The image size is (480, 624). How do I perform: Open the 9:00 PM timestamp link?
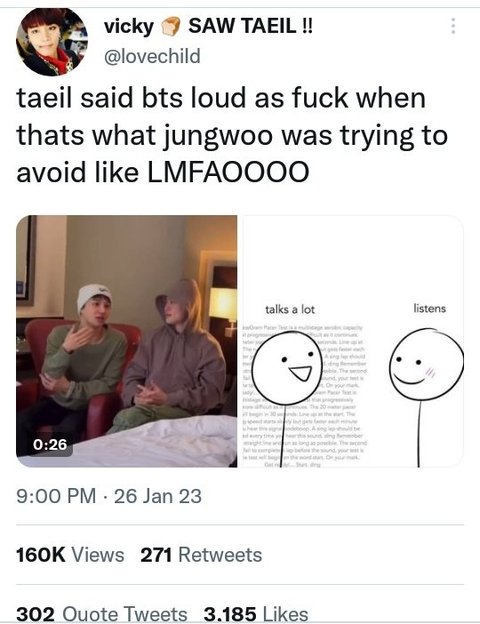click(x=56, y=496)
